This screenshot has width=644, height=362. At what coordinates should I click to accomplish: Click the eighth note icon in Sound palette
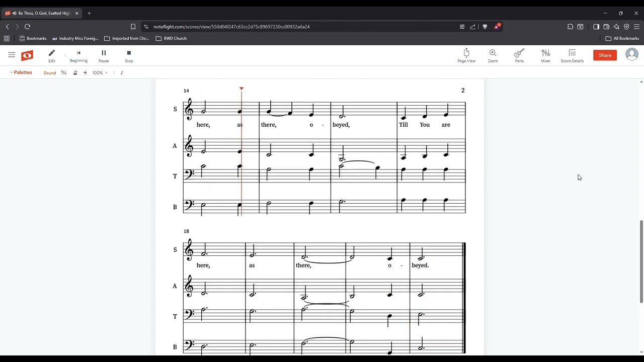coord(122,73)
